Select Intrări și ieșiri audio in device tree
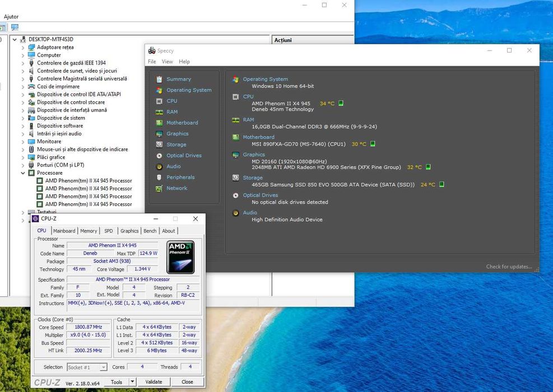 click(59, 134)
